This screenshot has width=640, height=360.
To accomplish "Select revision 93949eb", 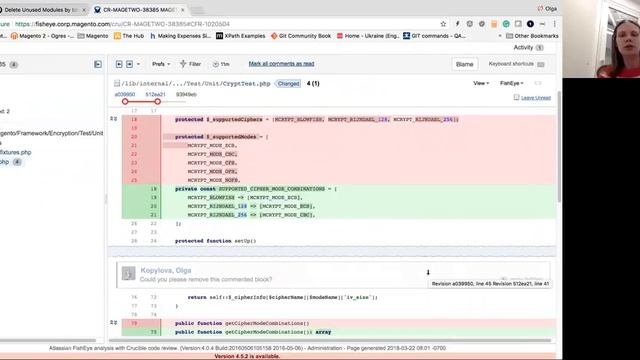I will [186, 94].
